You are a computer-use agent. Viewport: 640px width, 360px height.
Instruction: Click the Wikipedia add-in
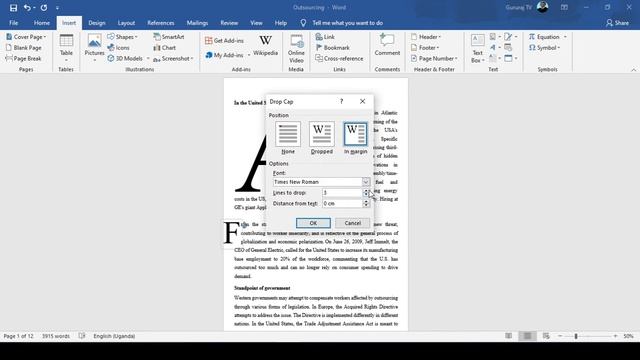pos(265,46)
